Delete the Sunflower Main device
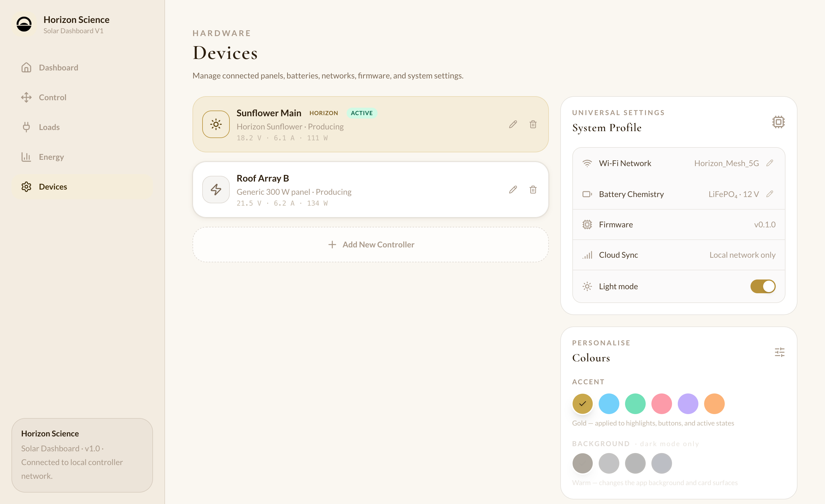825x504 pixels. pos(533,125)
